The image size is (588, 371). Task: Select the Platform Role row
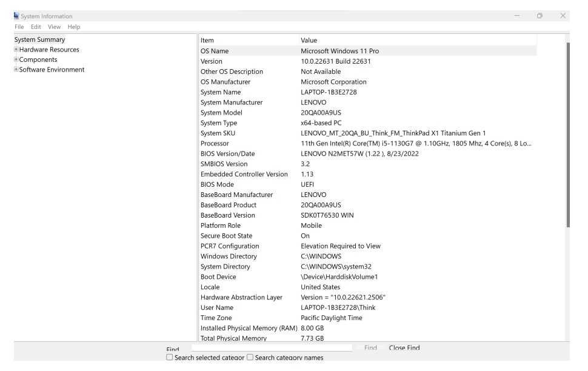pyautogui.click(x=367, y=226)
